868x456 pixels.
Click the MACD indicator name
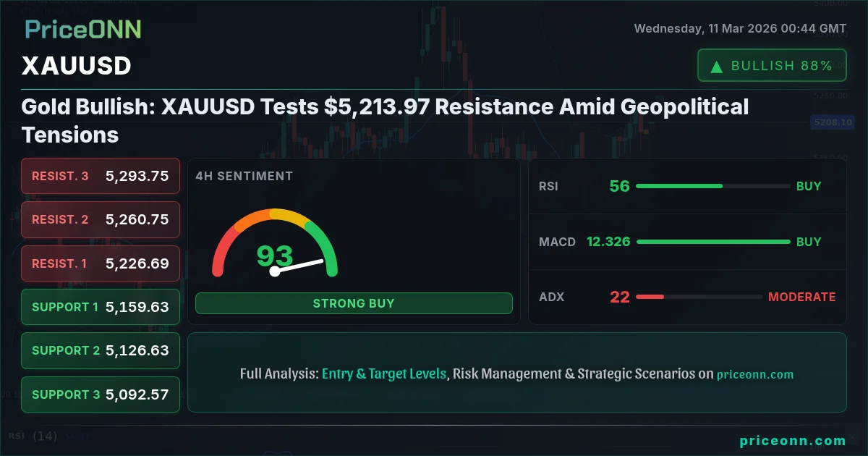[557, 242]
